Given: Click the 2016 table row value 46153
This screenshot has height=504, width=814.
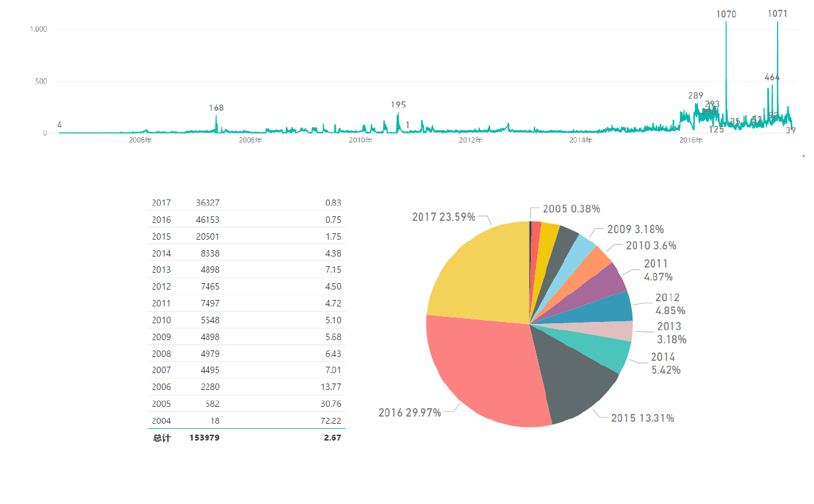Looking at the screenshot, I should 207,220.
